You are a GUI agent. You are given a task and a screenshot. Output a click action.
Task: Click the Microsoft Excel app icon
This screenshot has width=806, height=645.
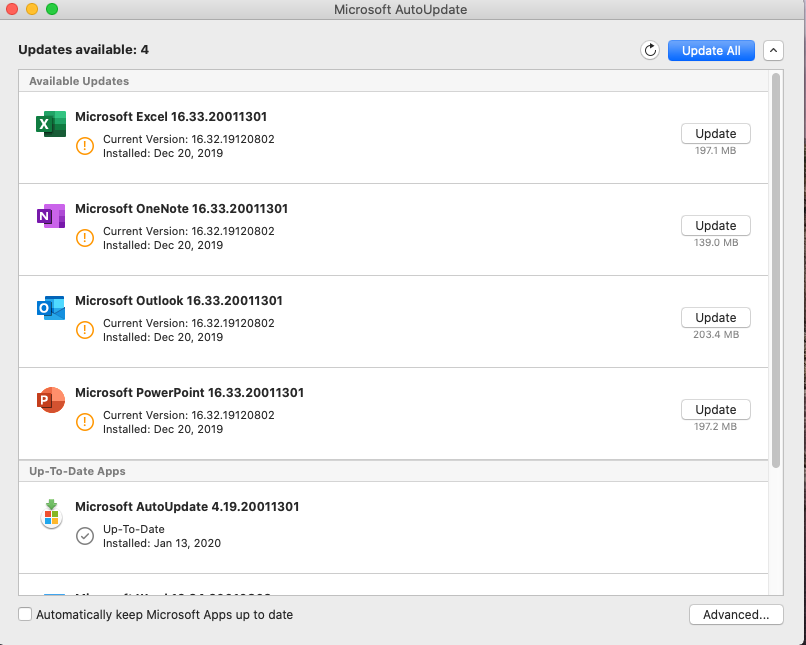pos(51,124)
